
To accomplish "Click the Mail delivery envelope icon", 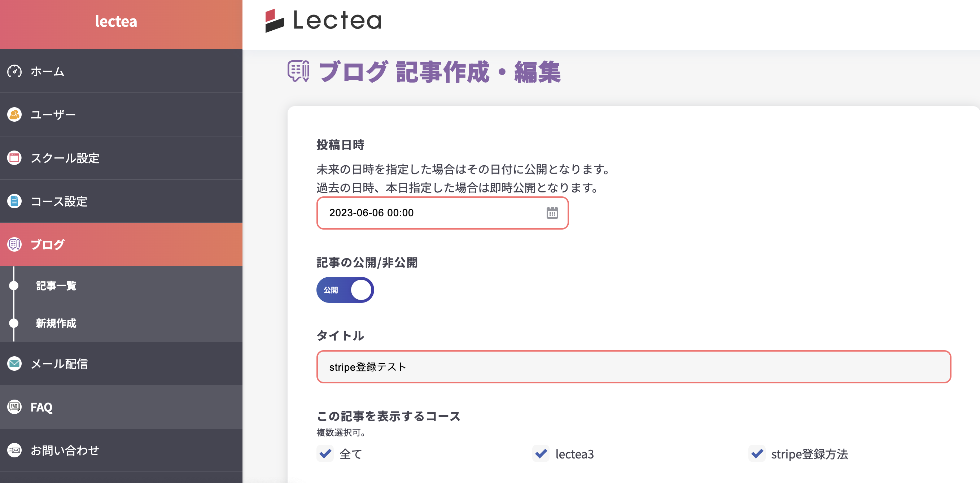I will [14, 364].
